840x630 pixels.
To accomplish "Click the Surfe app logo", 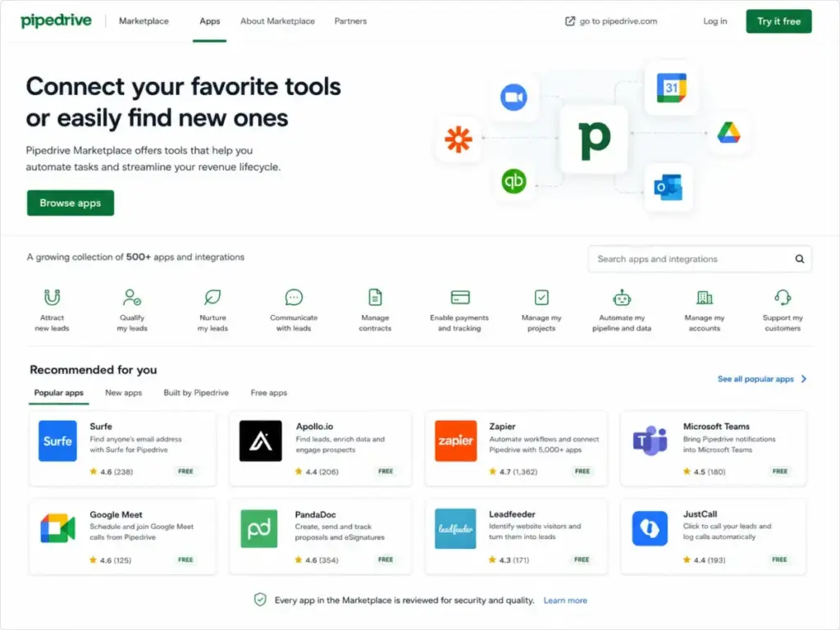I will [58, 441].
